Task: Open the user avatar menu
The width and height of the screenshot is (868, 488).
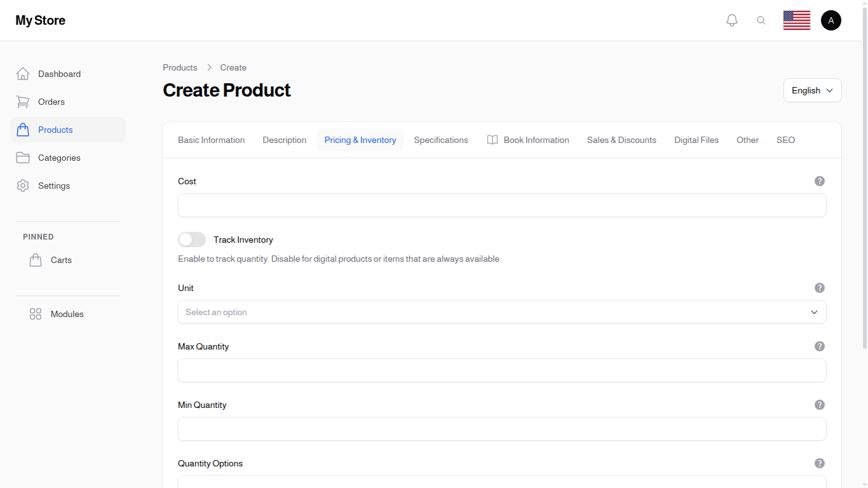Action: tap(831, 20)
